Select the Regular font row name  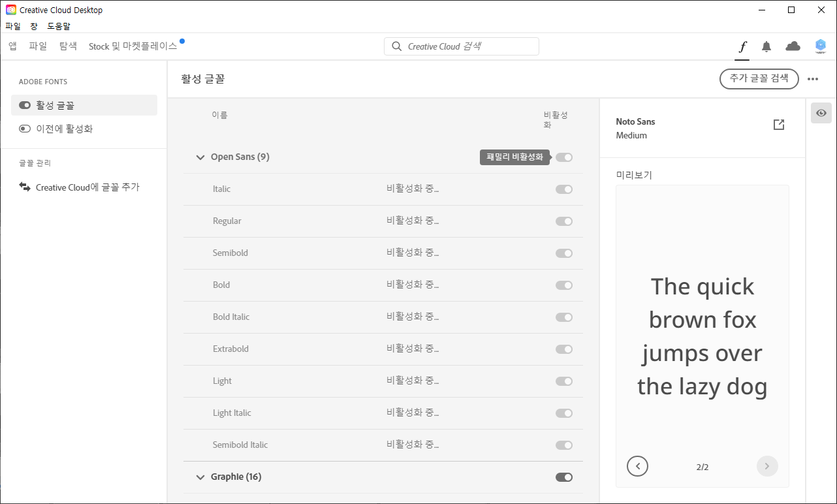(x=227, y=221)
